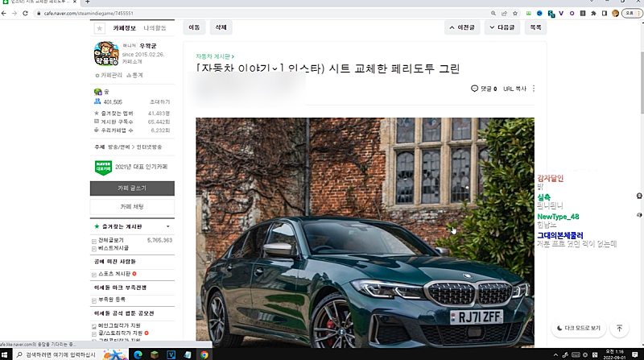Image resolution: width=644 pixels, height=360 pixels.
Task: Click the 2021년 대표 인기카페 badge
Action: [x=132, y=168]
